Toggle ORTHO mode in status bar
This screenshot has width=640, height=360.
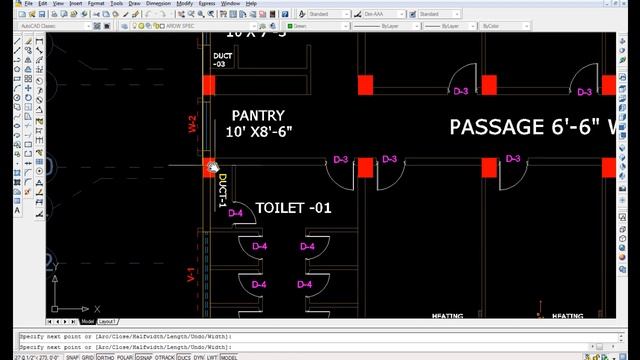click(x=105, y=357)
